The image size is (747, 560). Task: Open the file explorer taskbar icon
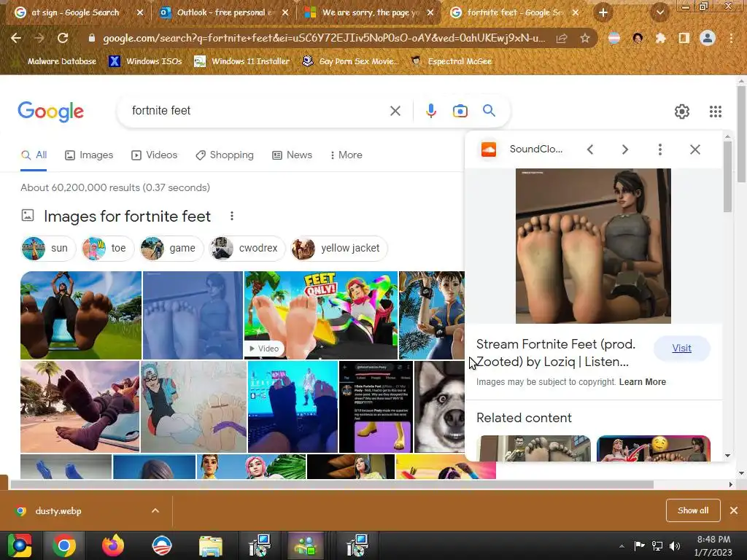(210, 545)
